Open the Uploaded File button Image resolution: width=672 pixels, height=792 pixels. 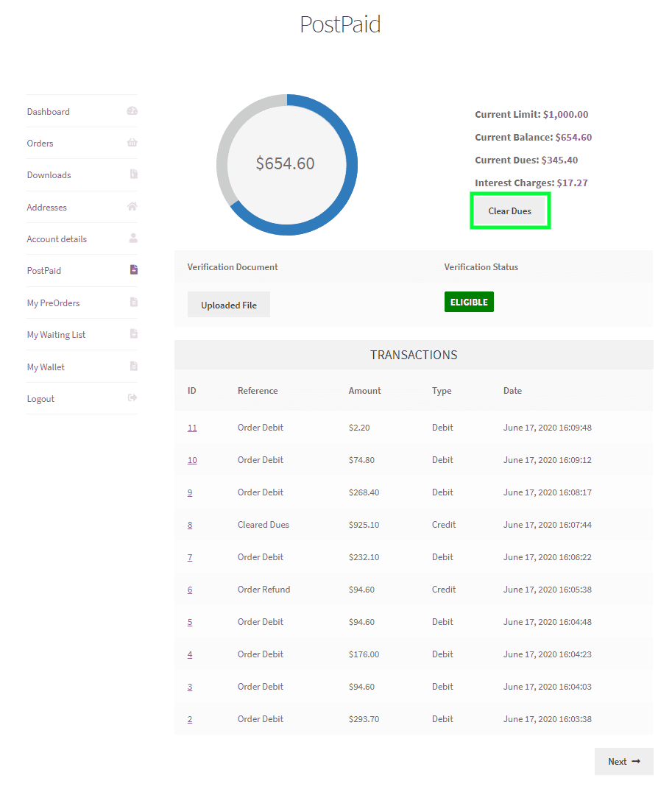(x=229, y=305)
